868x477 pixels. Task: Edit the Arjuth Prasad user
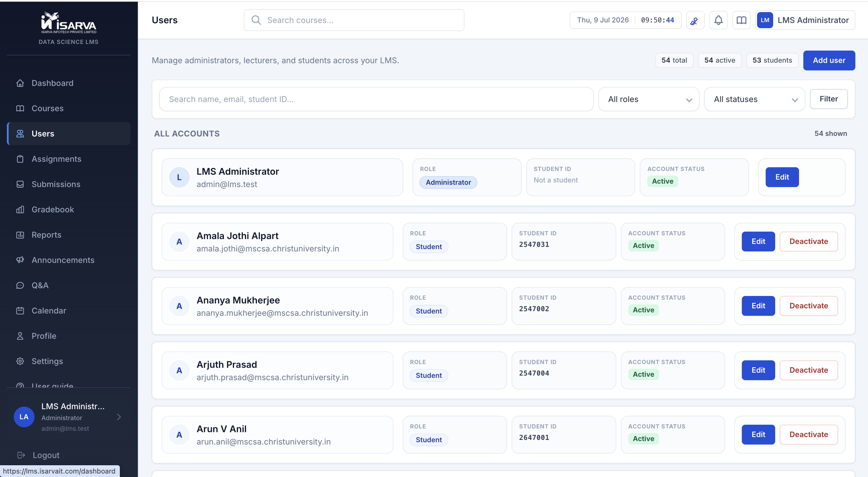pos(758,370)
